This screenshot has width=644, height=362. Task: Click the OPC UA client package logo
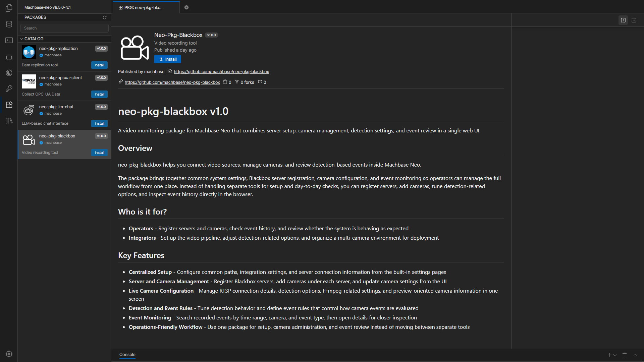point(29,81)
